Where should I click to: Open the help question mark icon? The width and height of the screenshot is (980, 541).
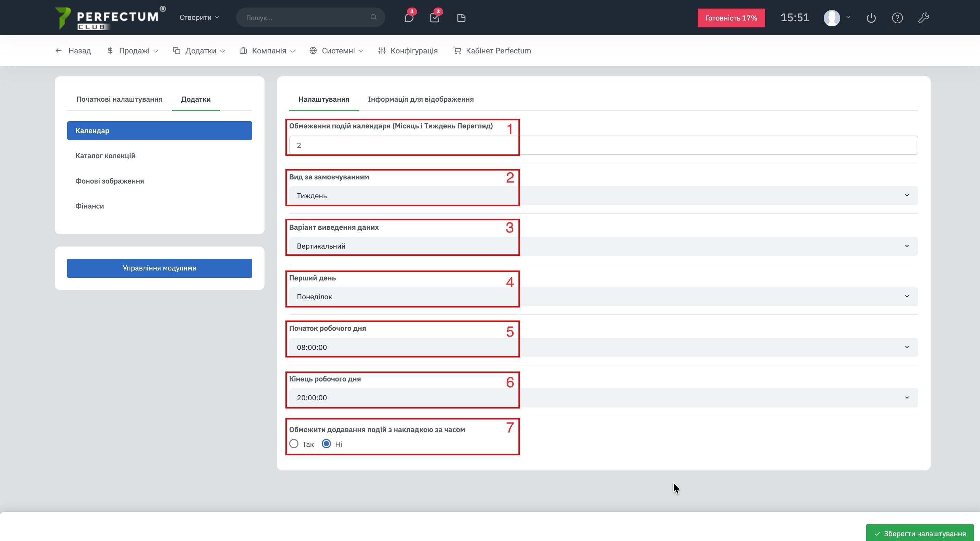(x=897, y=18)
